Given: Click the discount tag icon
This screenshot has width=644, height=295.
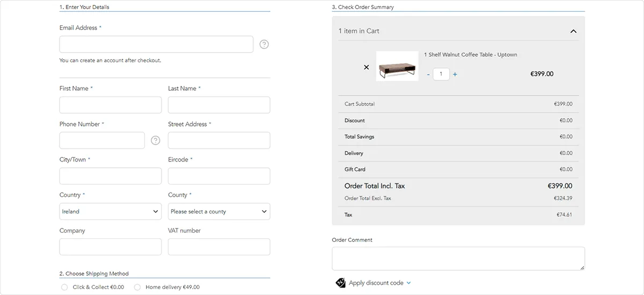Looking at the screenshot, I should tap(340, 283).
